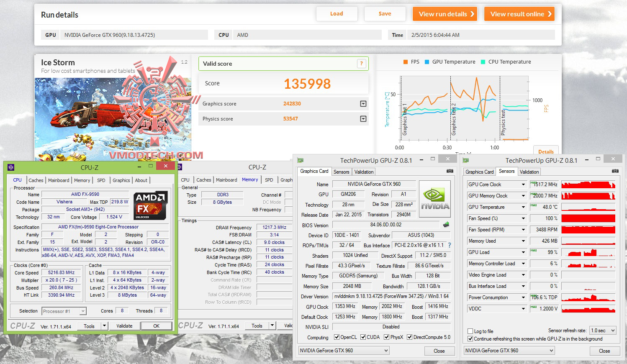Click the AMD FX Unlocked processor logo
Screen dimensions: 627x364
pyautogui.click(x=151, y=205)
